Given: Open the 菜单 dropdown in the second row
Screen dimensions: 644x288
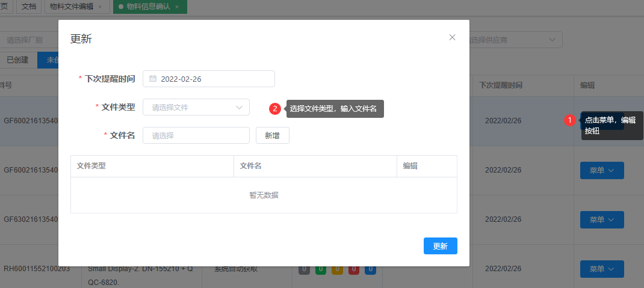Looking at the screenshot, I should tap(601, 171).
